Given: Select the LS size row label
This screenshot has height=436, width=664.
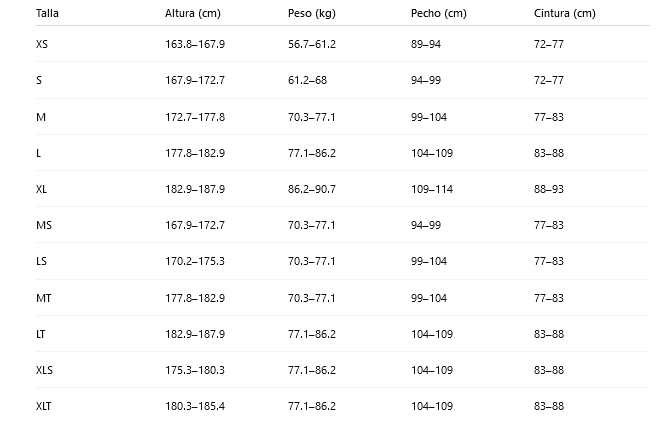Looking at the screenshot, I should [42, 261].
